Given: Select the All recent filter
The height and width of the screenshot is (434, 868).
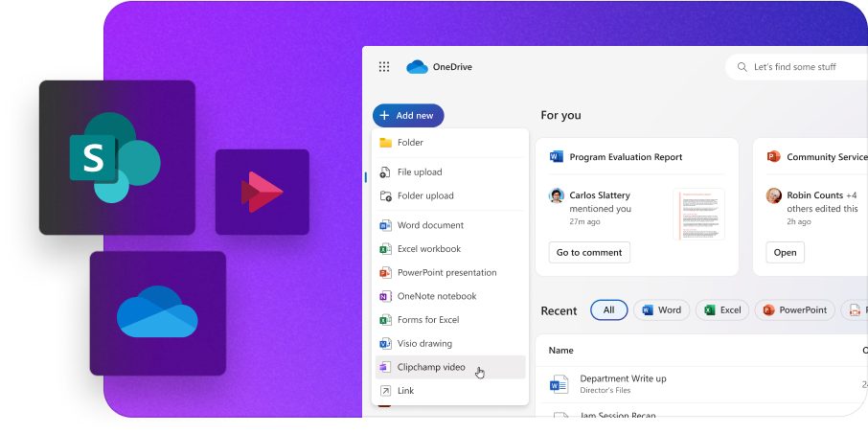Looking at the screenshot, I should (609, 310).
